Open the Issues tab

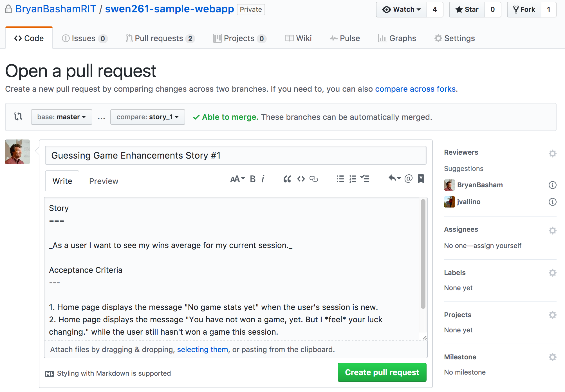[x=84, y=38]
